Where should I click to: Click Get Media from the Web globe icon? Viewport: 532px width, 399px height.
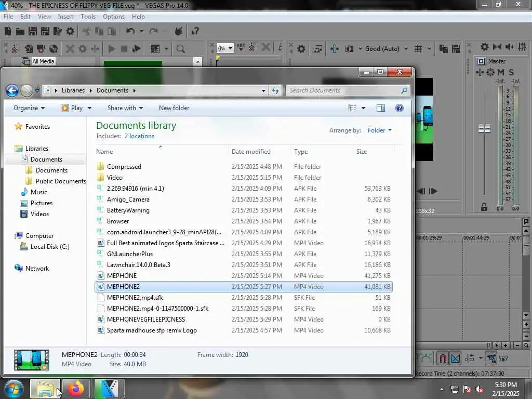(54, 48)
